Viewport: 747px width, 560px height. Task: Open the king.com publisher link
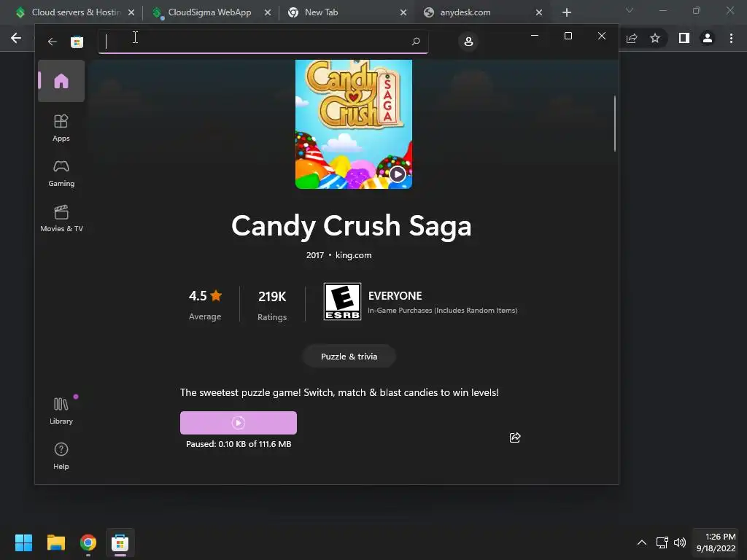(x=354, y=255)
